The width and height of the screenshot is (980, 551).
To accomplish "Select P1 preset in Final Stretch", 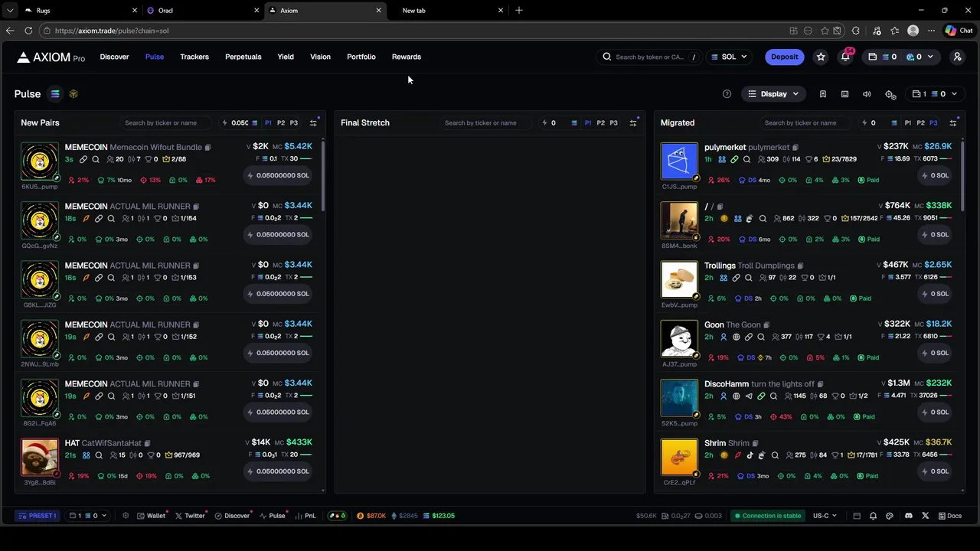I will point(588,122).
